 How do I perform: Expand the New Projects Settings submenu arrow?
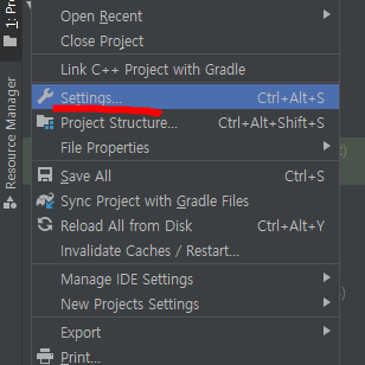pos(327,302)
